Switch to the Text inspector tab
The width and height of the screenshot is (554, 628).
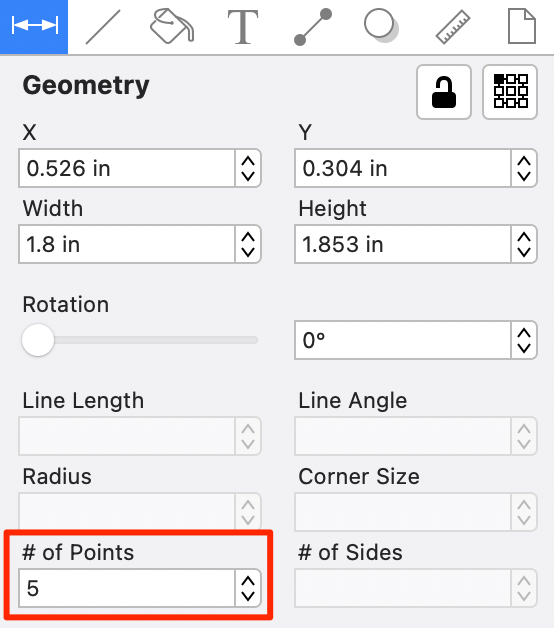[x=243, y=27]
